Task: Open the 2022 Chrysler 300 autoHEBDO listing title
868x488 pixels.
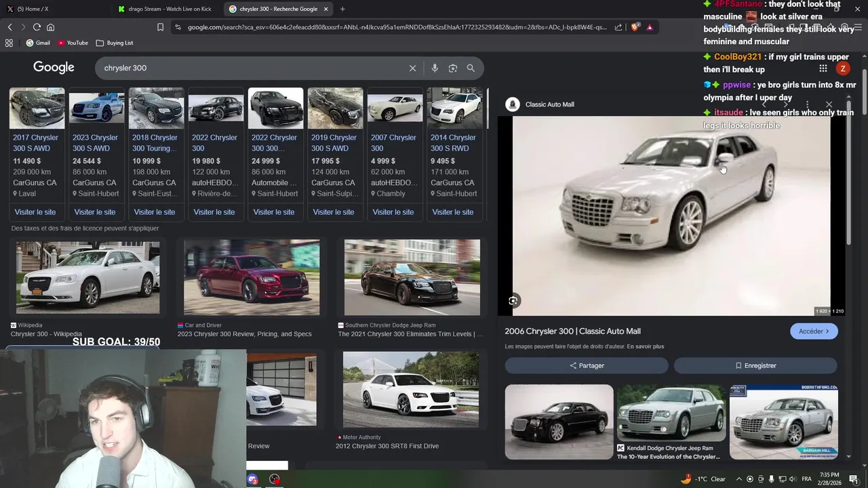Action: coord(214,142)
